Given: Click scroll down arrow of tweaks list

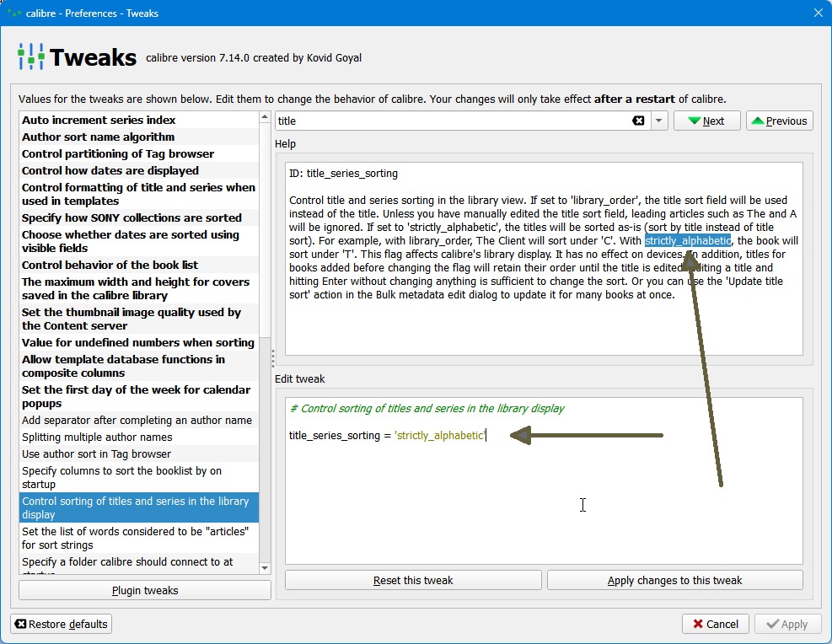Looking at the screenshot, I should [265, 568].
